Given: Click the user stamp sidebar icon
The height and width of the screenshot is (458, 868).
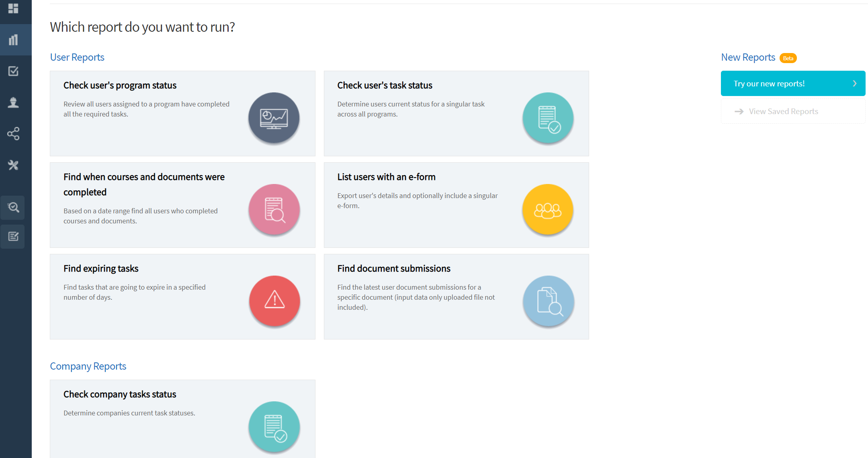Looking at the screenshot, I should pos(13,102).
